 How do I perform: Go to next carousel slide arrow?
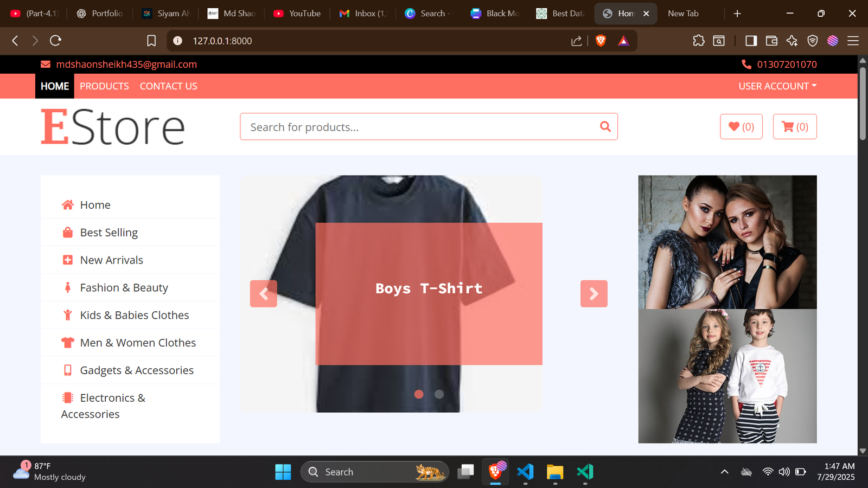[x=593, y=294]
